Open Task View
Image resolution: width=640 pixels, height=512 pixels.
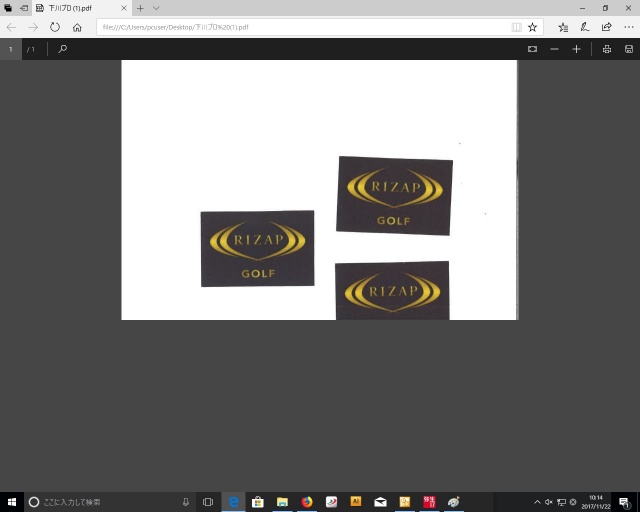208,502
